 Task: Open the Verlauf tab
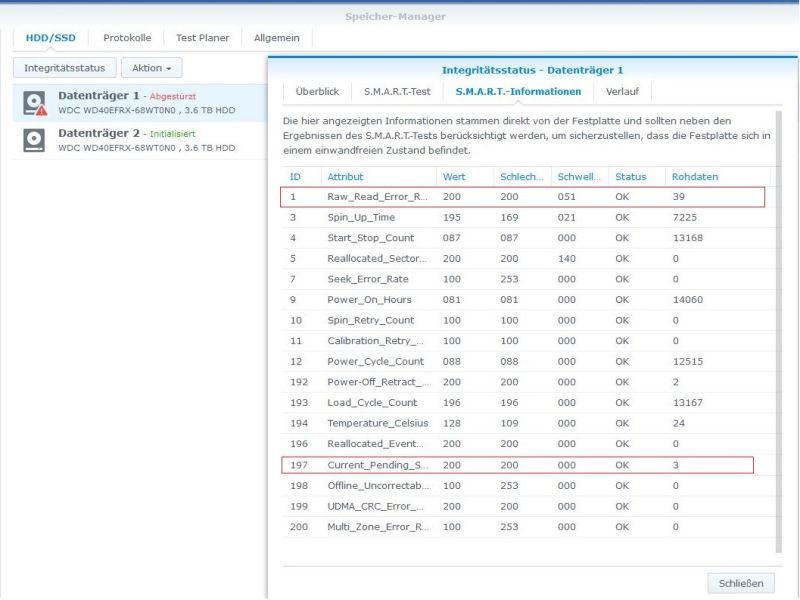(622, 91)
